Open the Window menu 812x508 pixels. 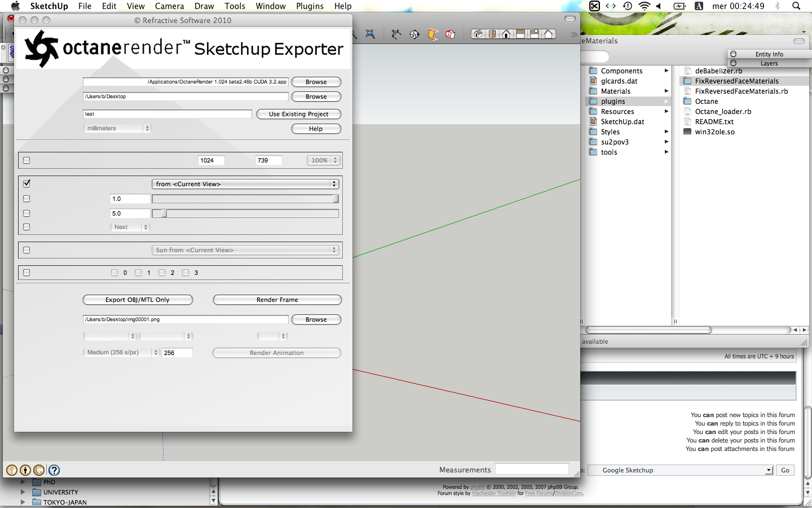point(271,6)
